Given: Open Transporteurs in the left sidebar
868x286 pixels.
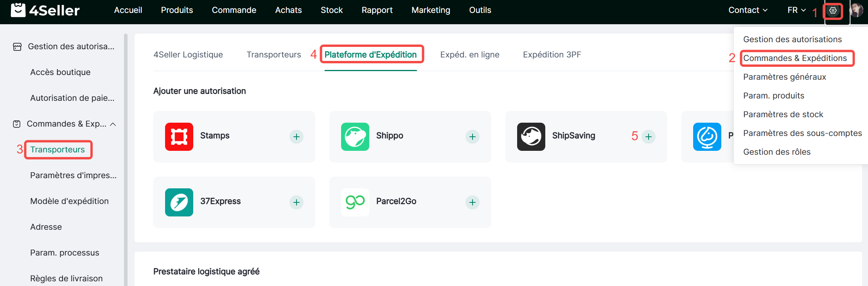Looking at the screenshot, I should [58, 150].
